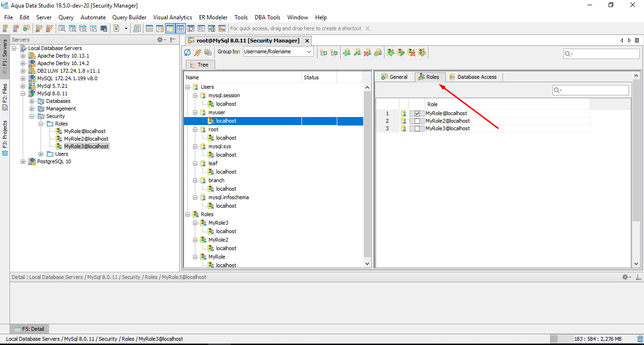Viewport: 644px width, 345px height.
Task: Open the DBA Tools menu
Action: [x=268, y=17]
